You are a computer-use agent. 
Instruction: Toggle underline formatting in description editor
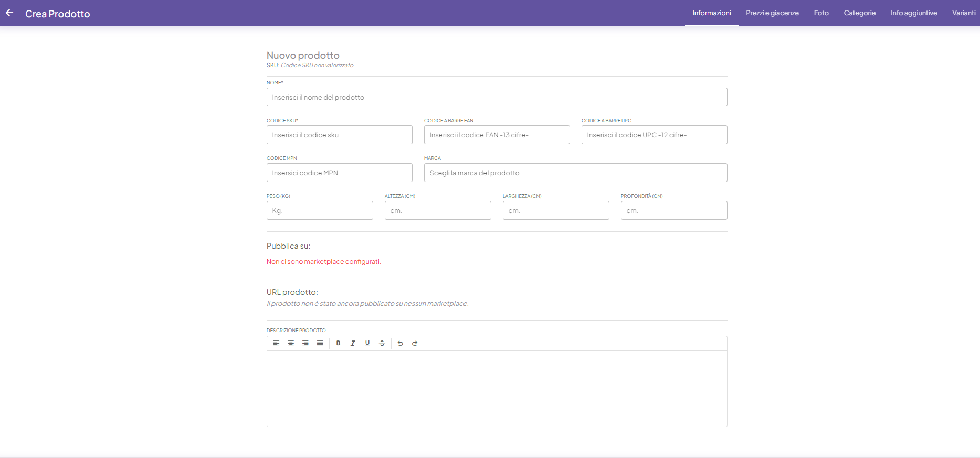coord(367,343)
